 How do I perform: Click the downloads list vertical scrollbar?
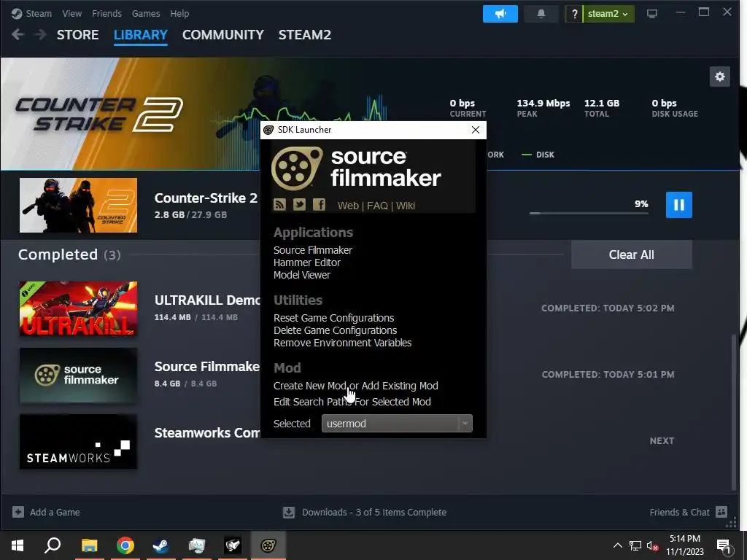(734, 412)
